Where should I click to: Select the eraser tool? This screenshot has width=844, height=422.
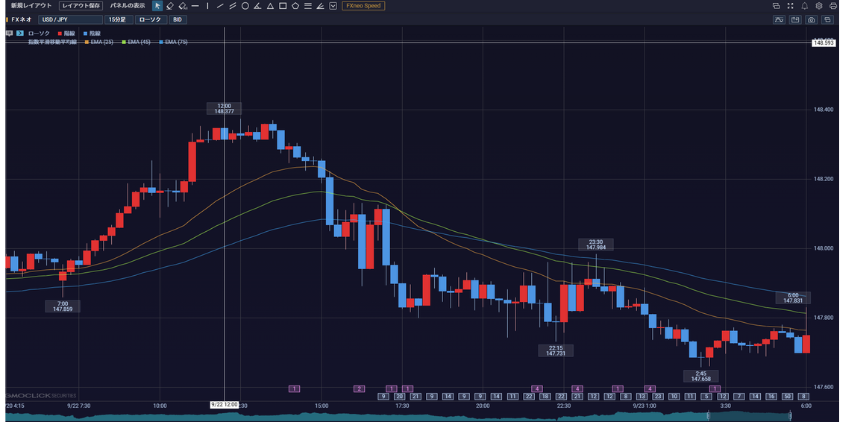point(182,6)
